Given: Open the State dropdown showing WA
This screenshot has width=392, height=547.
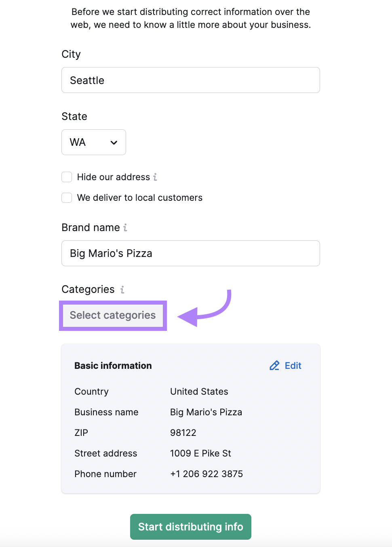Looking at the screenshot, I should 93,142.
